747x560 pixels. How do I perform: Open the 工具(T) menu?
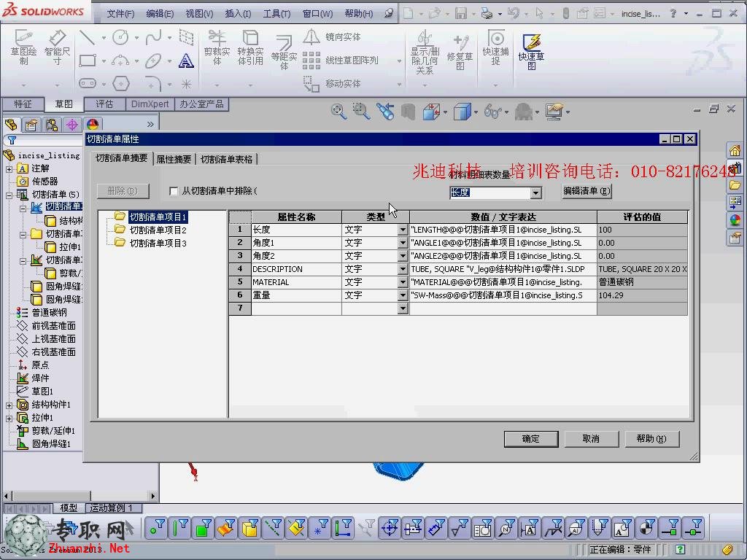(x=276, y=13)
